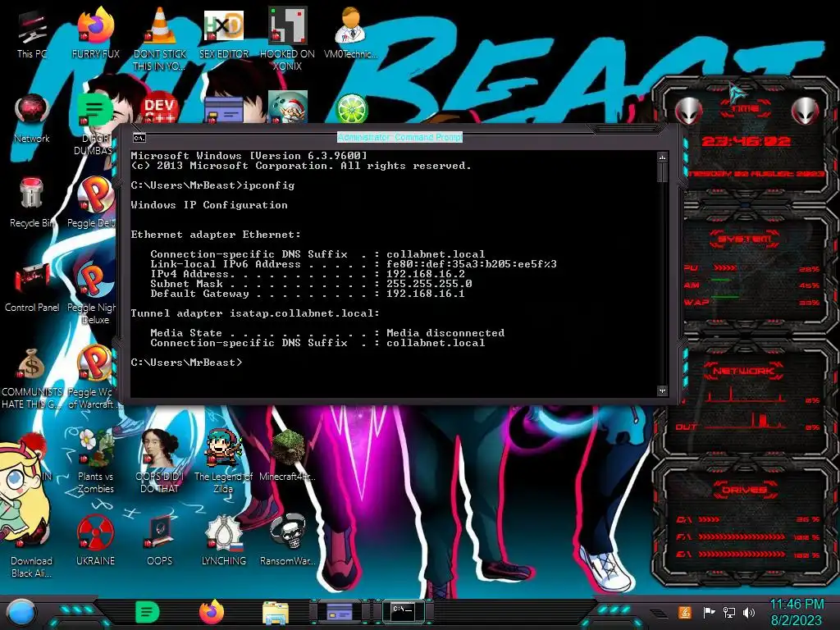Click the IPv6 address fe80::def:35a3:b205:ee5f%3
This screenshot has width=840, height=630.
472,263
